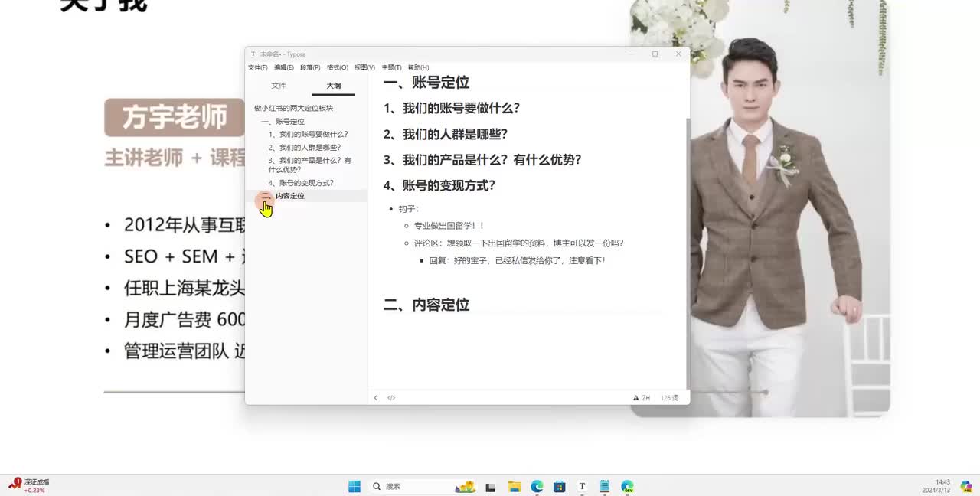Jump to outline item 4、账号的变现方式?

[301, 183]
